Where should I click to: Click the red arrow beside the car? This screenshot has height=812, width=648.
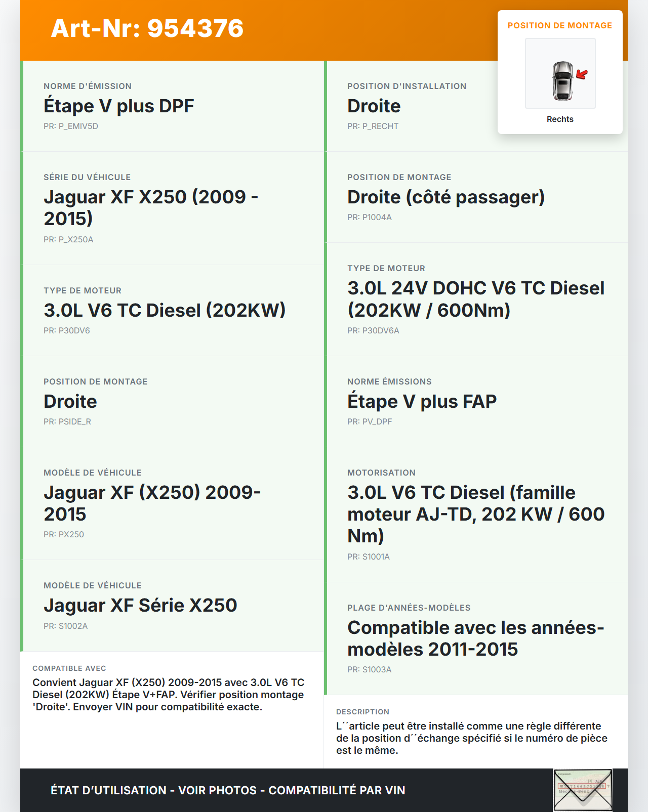click(582, 74)
